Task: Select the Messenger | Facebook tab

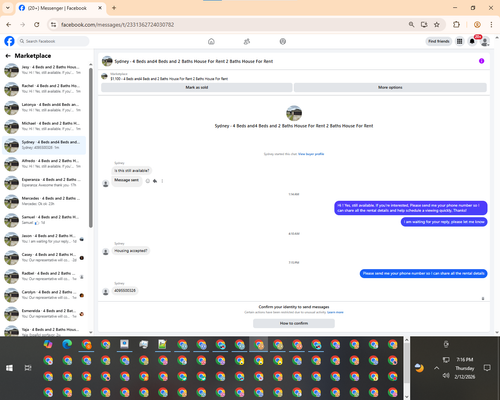Action: (57, 8)
